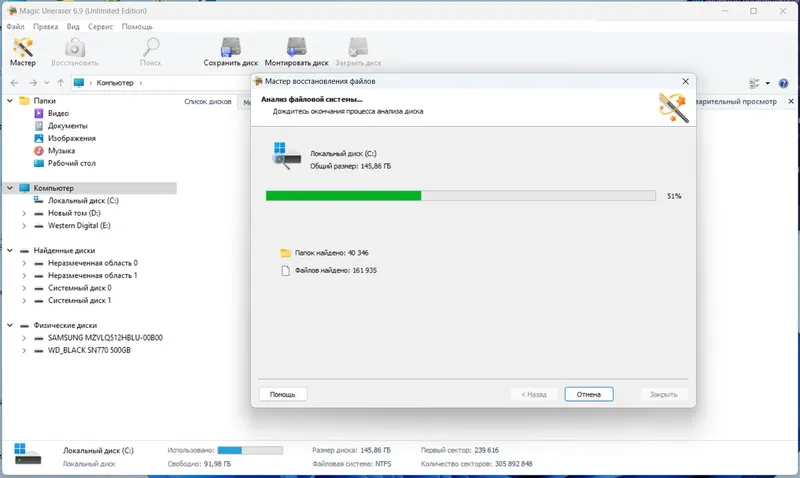
Task: Expand Неразмеченная область 0 node
Action: tap(24, 263)
